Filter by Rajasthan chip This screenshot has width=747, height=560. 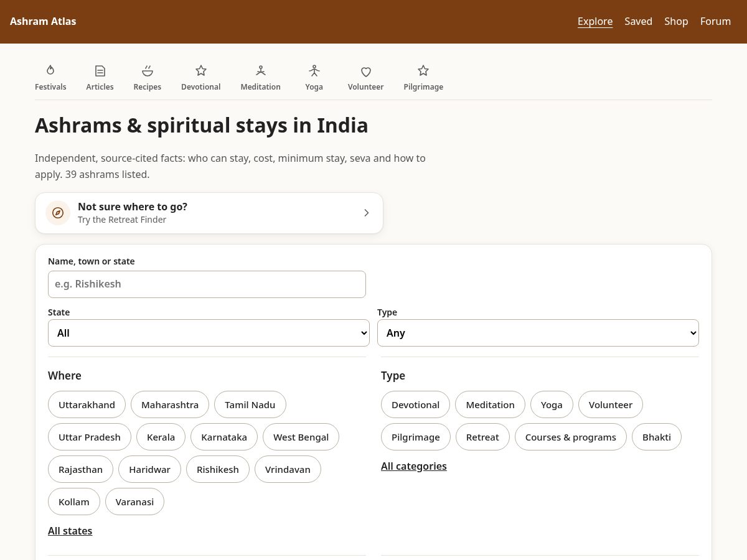pyautogui.click(x=80, y=469)
